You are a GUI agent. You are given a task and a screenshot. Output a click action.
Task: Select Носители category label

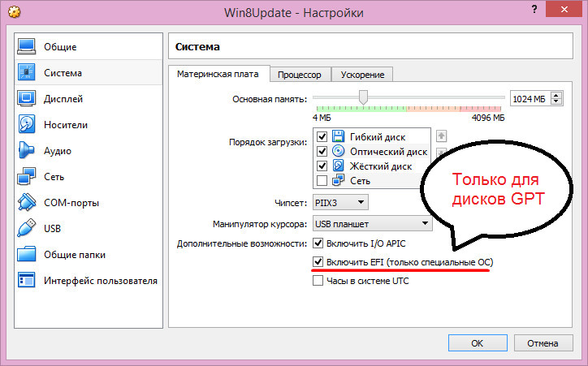pyautogui.click(x=66, y=125)
